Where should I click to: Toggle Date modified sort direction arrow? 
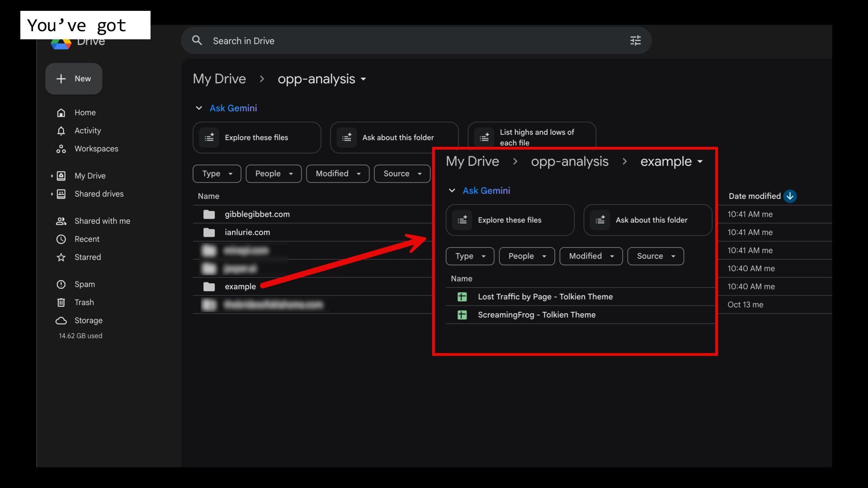pyautogui.click(x=790, y=196)
